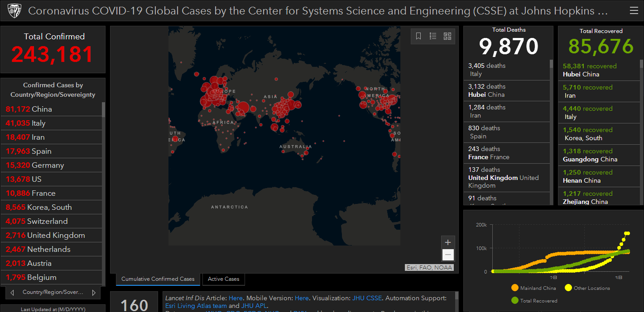Click the 3,132 deaths Hubei China entry
The height and width of the screenshot is (312, 644).
[x=507, y=91]
